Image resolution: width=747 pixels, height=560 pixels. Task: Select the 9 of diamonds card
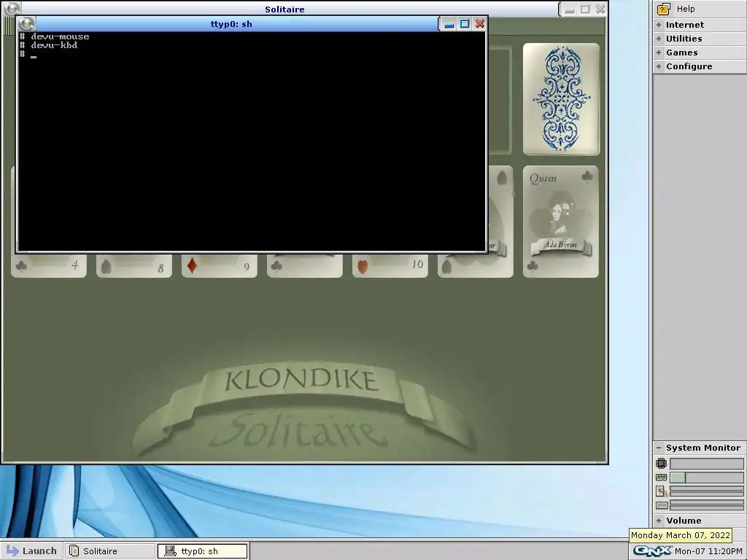tap(219, 265)
